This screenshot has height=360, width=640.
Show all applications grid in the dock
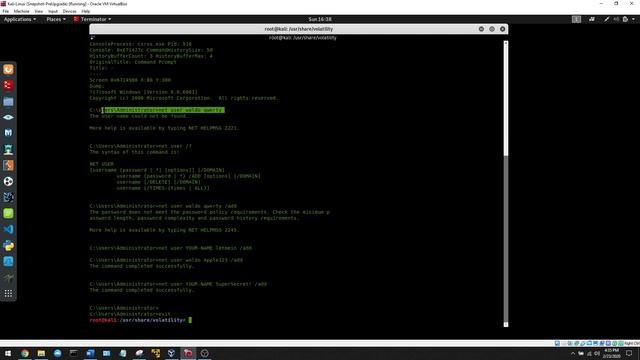pos(8,293)
